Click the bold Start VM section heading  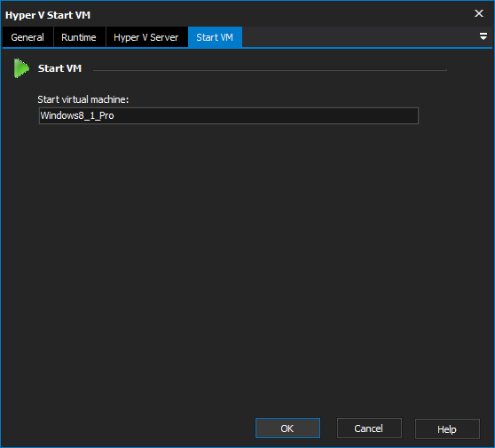(59, 68)
